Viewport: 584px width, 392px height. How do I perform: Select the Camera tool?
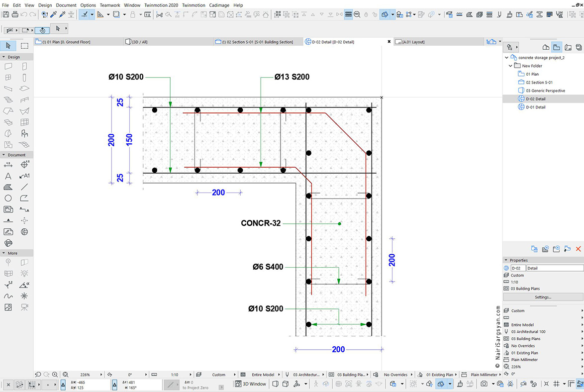[x=24, y=307]
